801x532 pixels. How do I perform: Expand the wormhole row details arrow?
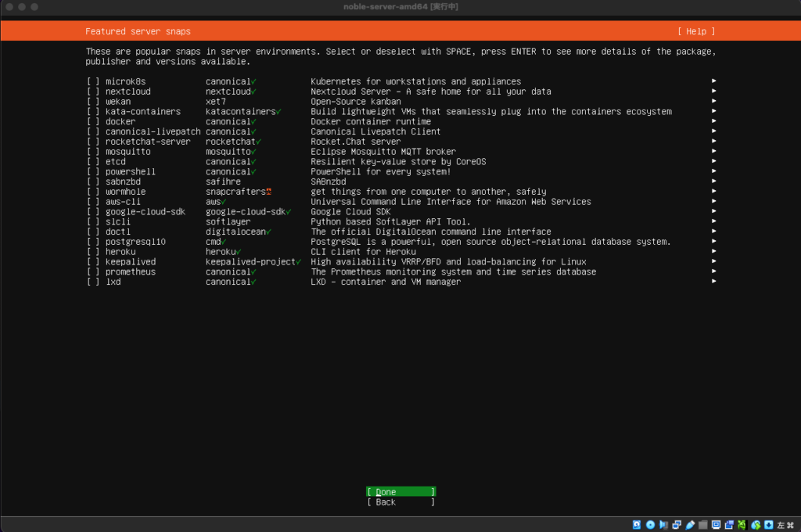tap(713, 191)
